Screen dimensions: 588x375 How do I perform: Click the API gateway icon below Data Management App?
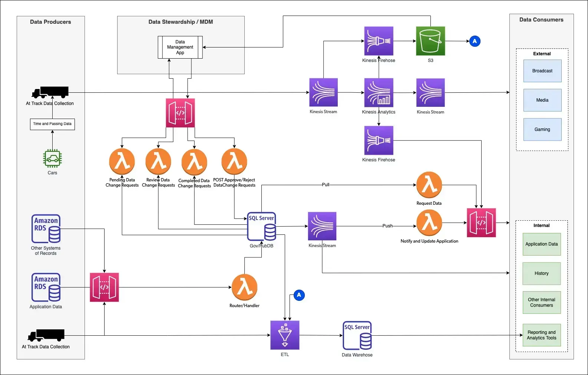[x=180, y=113]
